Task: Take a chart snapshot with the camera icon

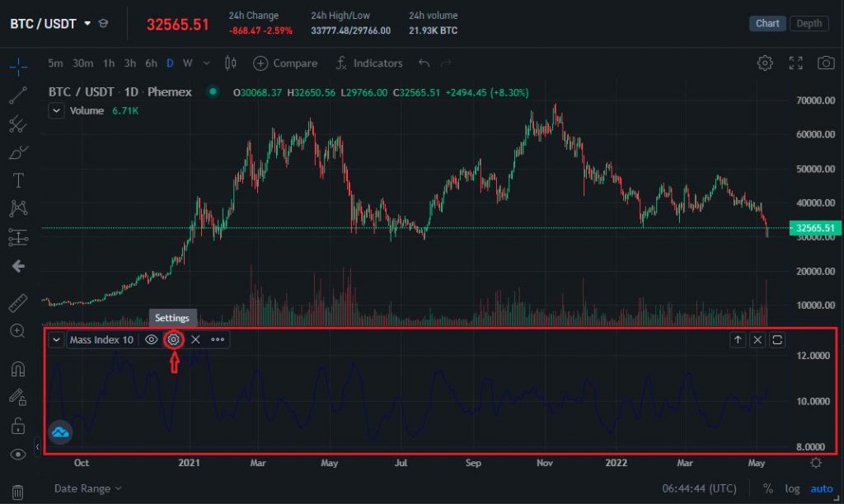Action: (826, 63)
